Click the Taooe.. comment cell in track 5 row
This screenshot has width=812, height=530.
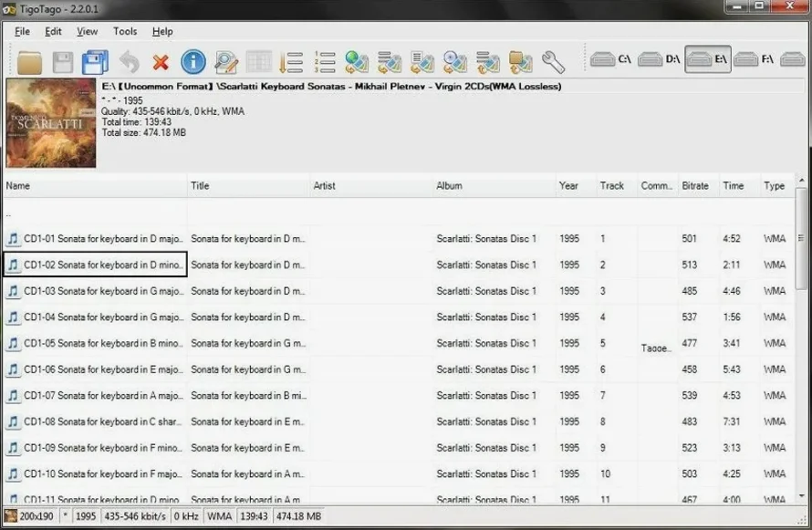click(657, 348)
